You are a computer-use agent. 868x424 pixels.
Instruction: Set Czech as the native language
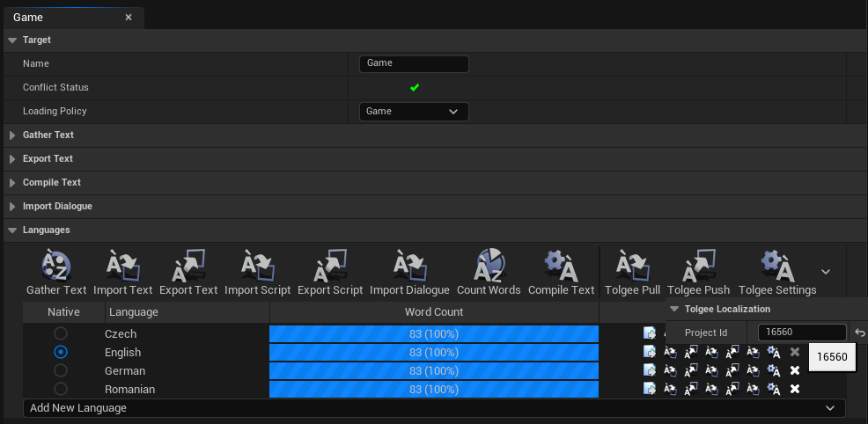pos(61,333)
